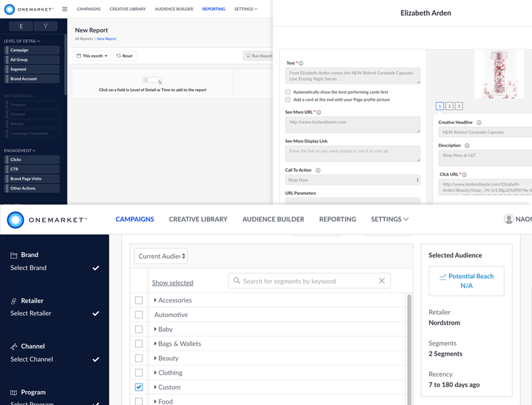Expand the Accessories segment tree
Viewport: 532px width, 405px height.
pos(155,300)
